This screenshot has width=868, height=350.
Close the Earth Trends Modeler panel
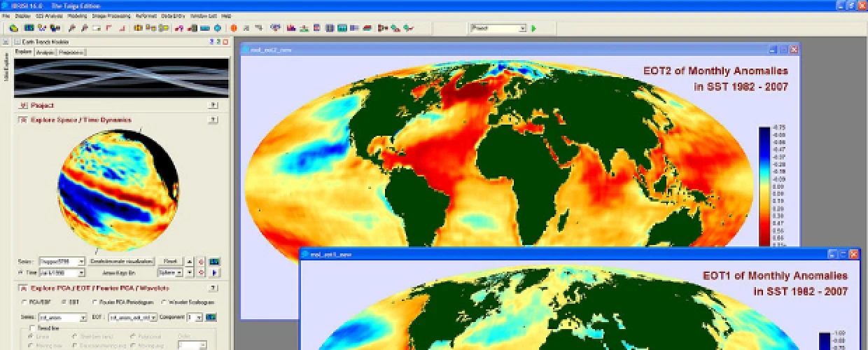[x=225, y=42]
